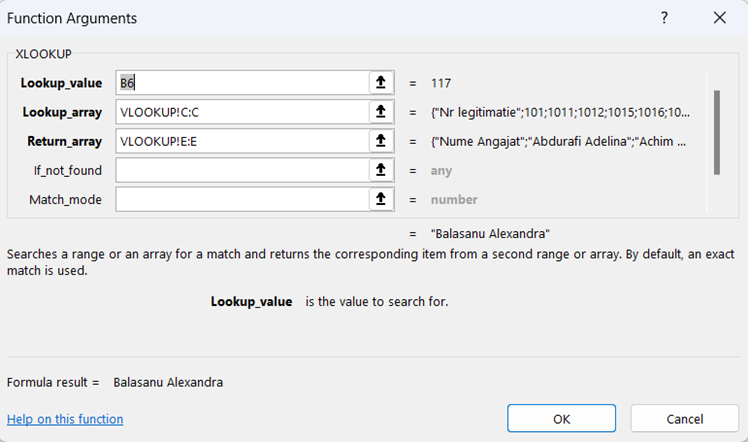Close the Function Arguments dialog
748x442 pixels.
(719, 18)
